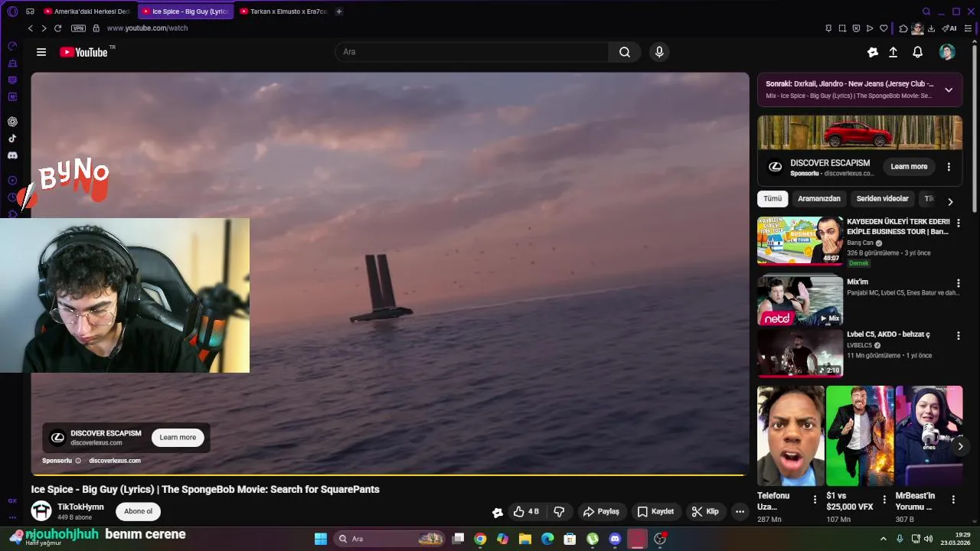The height and width of the screenshot is (551, 980).
Task: Open a new browser tab with plus
Action: (x=339, y=11)
